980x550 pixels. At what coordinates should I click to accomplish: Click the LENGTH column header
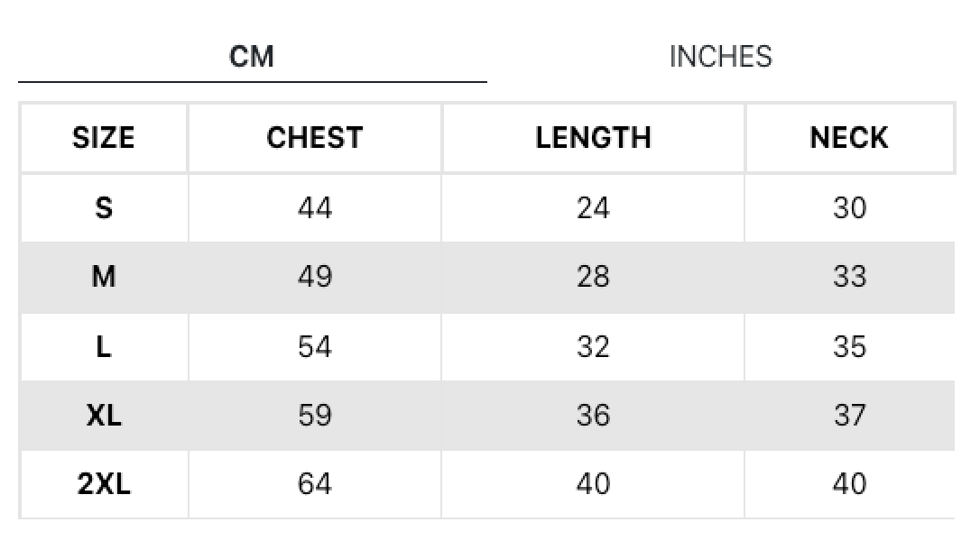593,138
